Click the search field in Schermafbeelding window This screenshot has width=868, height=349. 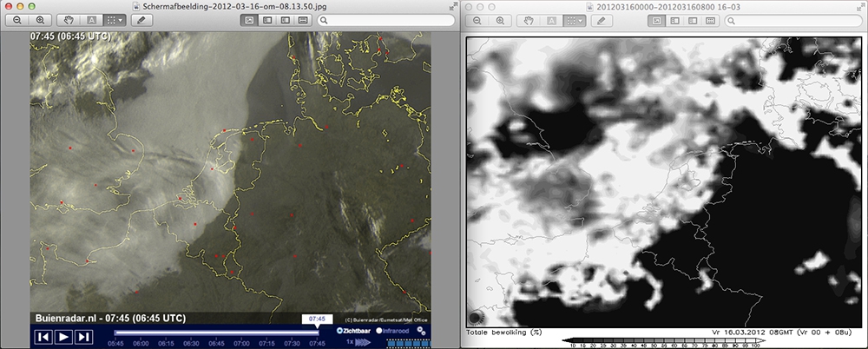pyautogui.click(x=386, y=20)
